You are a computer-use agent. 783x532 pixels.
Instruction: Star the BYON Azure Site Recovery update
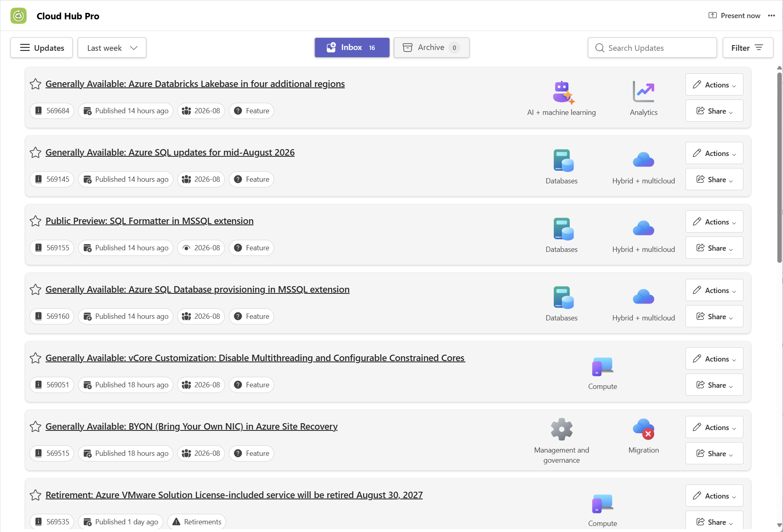click(35, 426)
